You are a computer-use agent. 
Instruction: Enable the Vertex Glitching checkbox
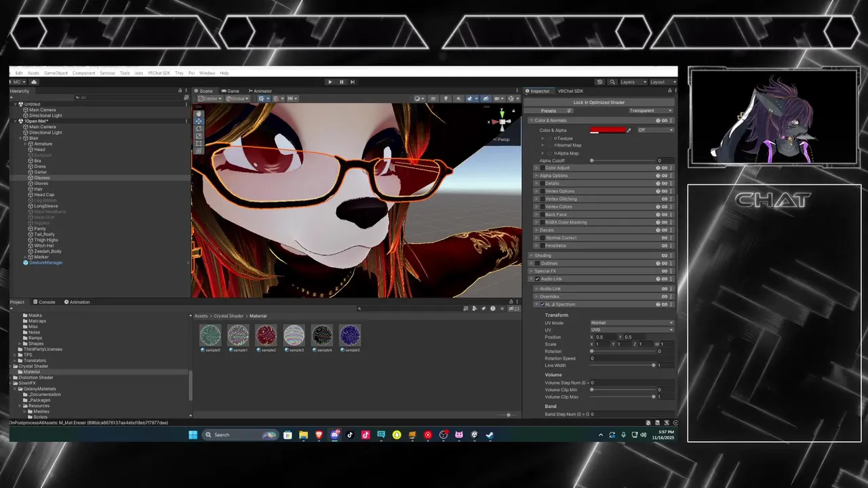point(542,199)
